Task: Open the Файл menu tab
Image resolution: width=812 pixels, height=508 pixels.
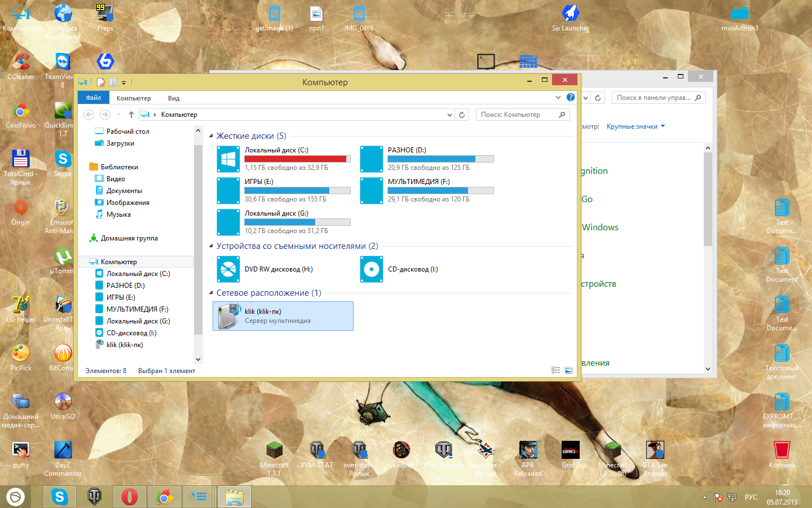Action: [94, 98]
